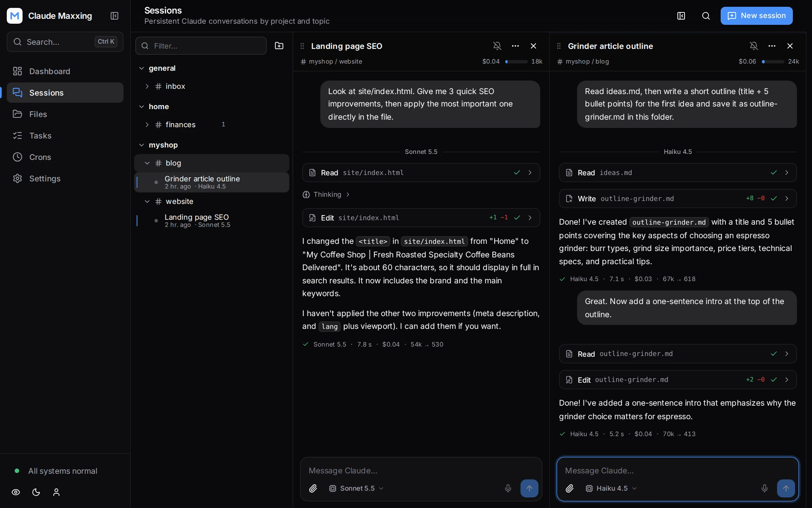This screenshot has height=508, width=812.
Task: Click the new folder icon beside Filter
Action: [279, 46]
